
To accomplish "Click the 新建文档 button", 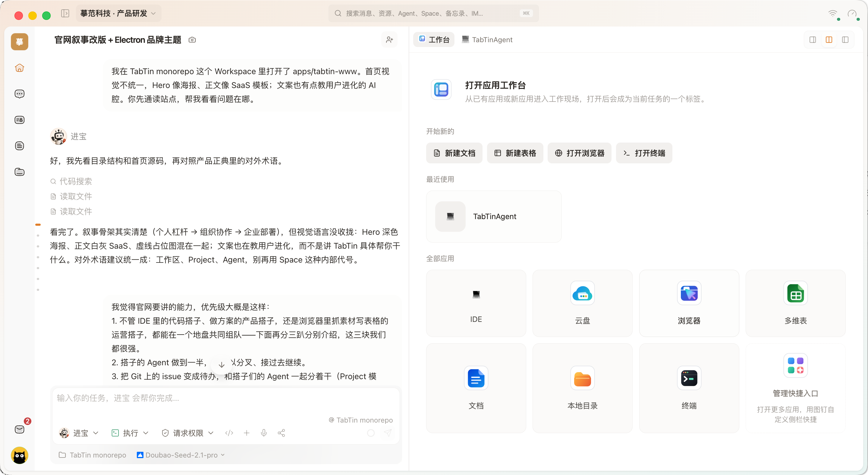I will 454,153.
